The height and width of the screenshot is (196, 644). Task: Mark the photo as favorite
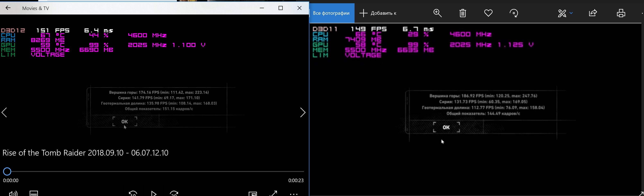click(488, 13)
